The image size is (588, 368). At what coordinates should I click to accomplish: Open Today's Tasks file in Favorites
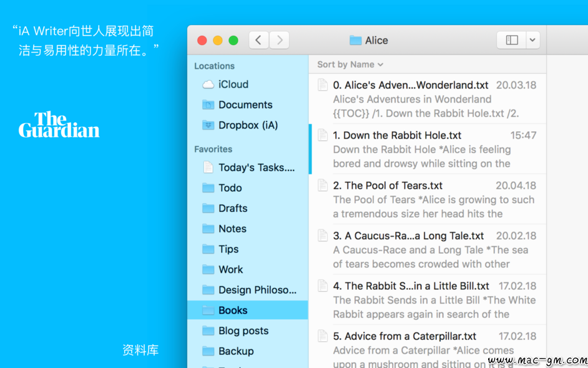click(x=256, y=167)
